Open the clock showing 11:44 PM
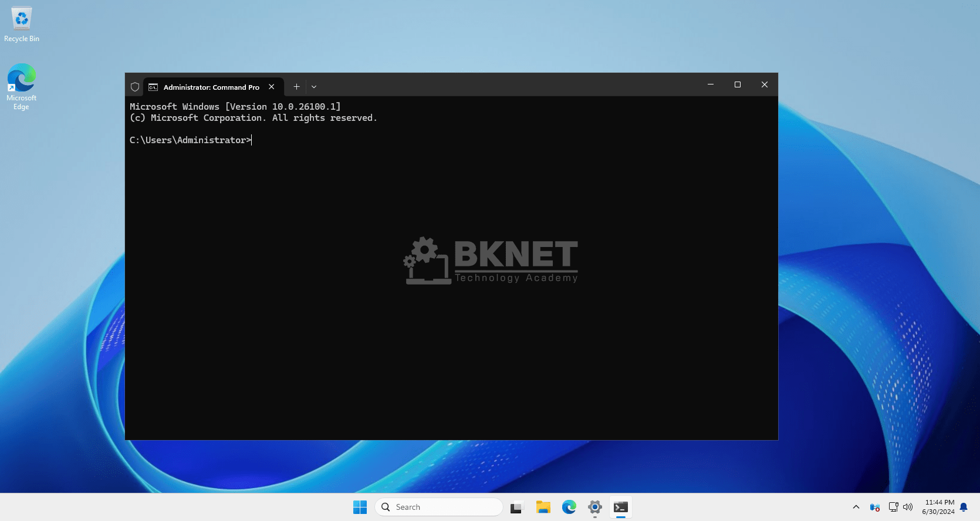Viewport: 980px width, 521px height. (x=938, y=507)
